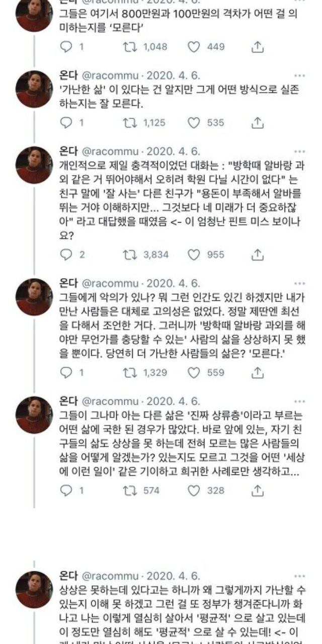The image size is (322, 644).
Task: Like the tweet showing 955 likes
Action: tap(194, 255)
